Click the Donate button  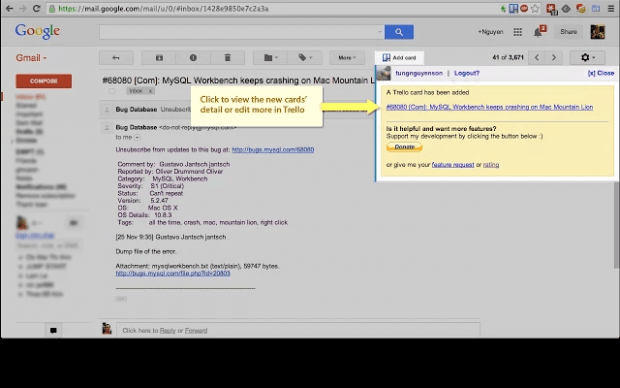404,147
